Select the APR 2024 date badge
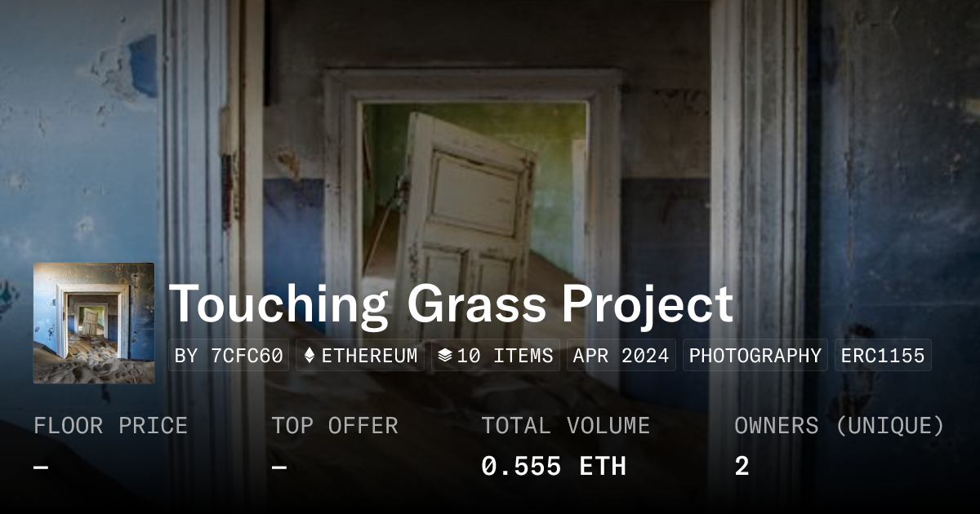This screenshot has width=980, height=514. click(621, 356)
